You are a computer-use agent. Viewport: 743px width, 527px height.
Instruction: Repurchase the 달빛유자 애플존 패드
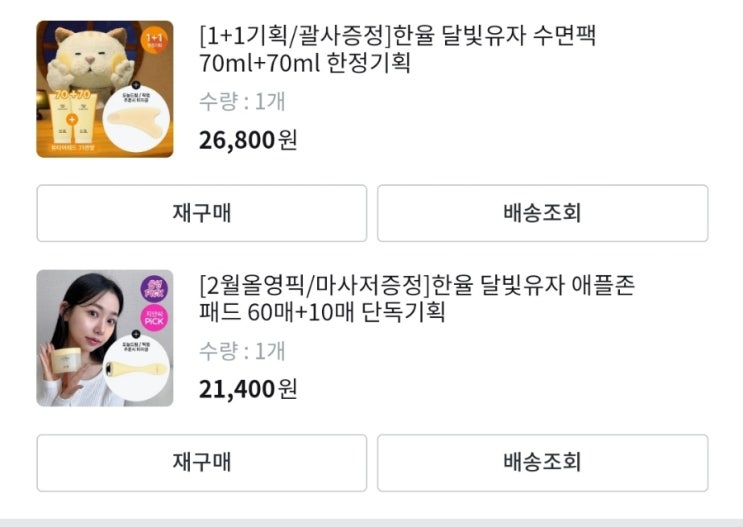pos(202,462)
